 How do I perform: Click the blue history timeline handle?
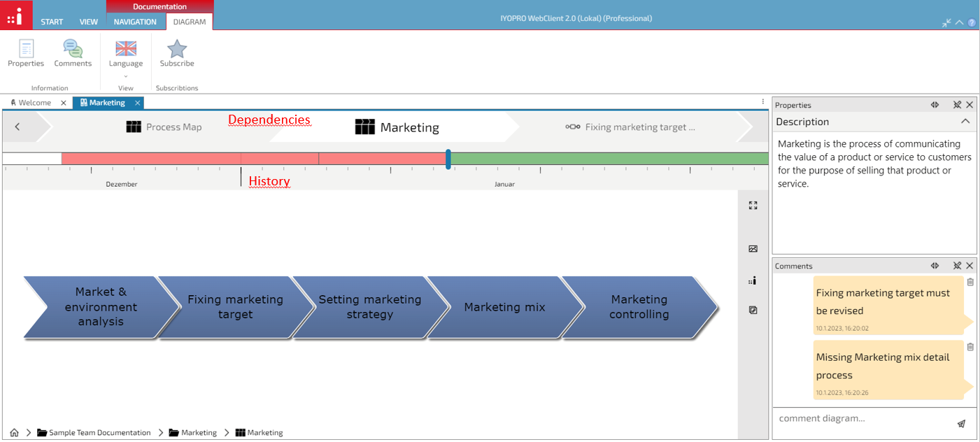pyautogui.click(x=448, y=159)
